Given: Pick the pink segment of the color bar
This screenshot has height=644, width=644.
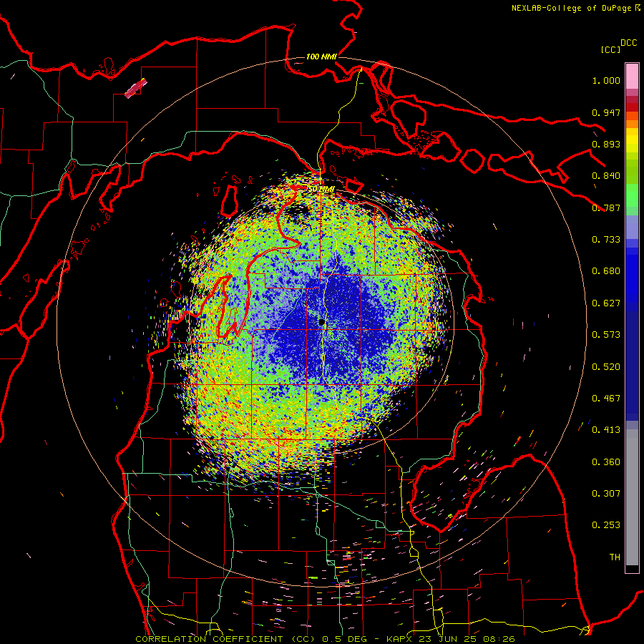Looking at the screenshot, I should 632,77.
